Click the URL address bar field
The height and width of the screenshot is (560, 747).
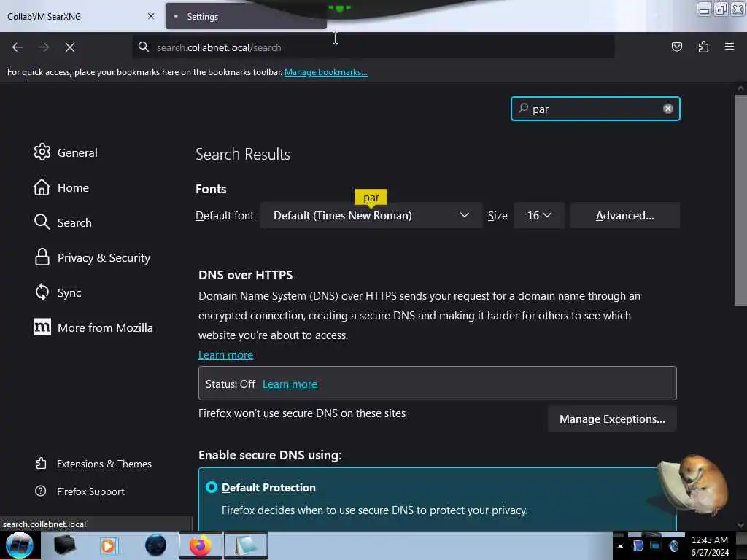373,47
